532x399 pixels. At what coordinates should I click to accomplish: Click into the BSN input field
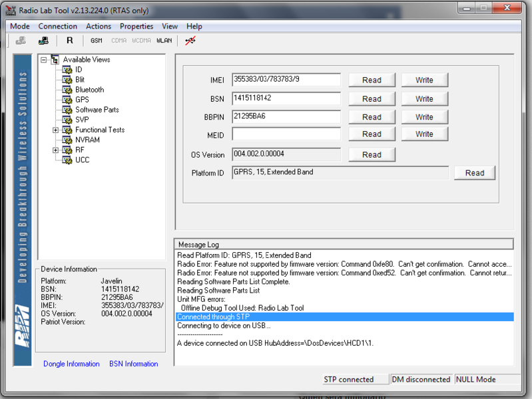click(286, 98)
